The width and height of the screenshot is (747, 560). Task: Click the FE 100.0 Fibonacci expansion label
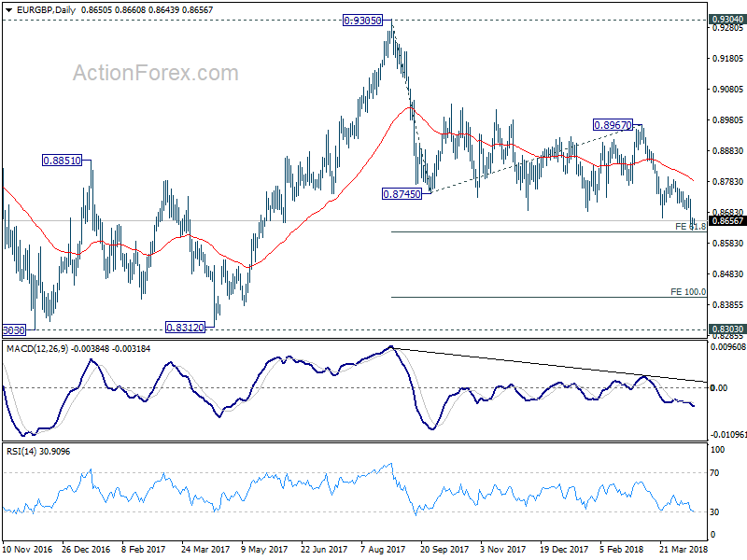(x=688, y=292)
